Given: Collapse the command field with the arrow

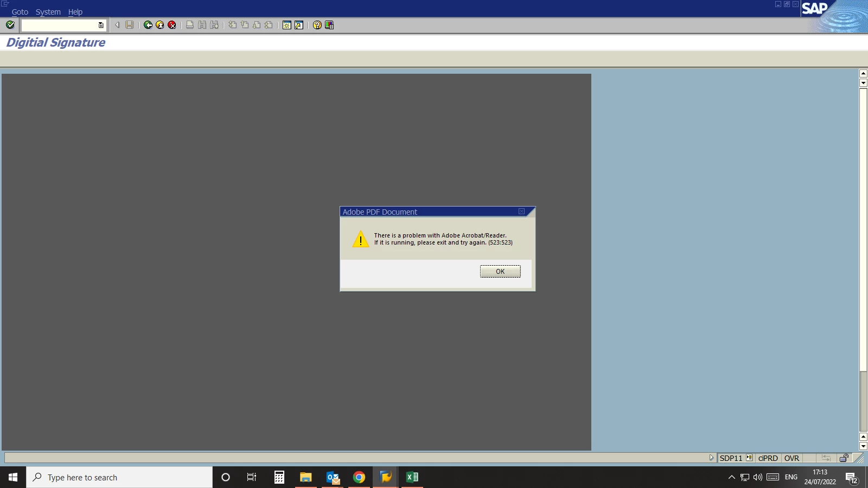Looking at the screenshot, I should coord(117,25).
